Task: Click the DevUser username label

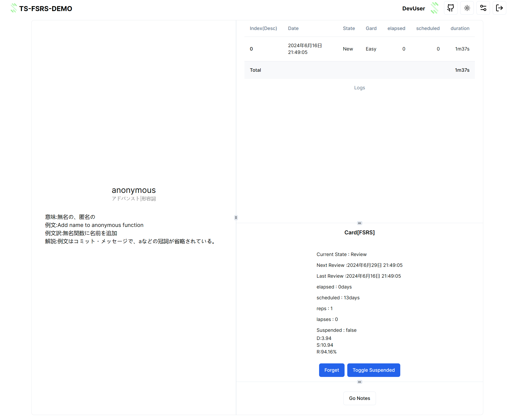Action: [x=413, y=9]
